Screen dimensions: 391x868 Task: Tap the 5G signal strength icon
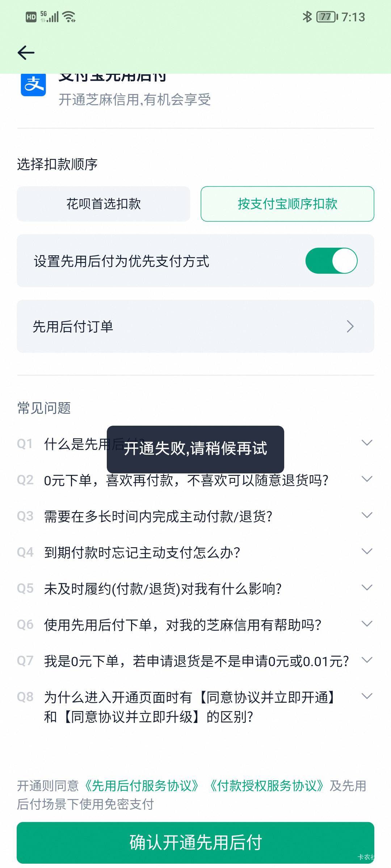pyautogui.click(x=49, y=17)
